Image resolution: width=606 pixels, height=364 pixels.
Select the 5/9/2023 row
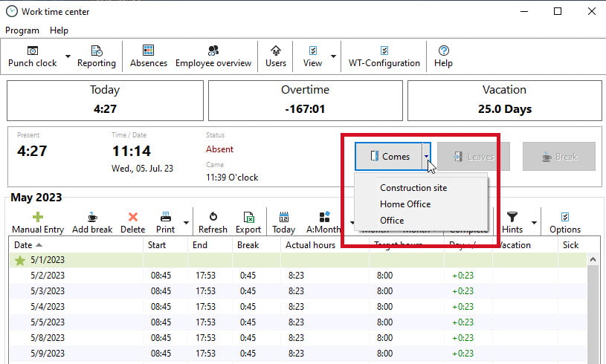pyautogui.click(x=297, y=354)
